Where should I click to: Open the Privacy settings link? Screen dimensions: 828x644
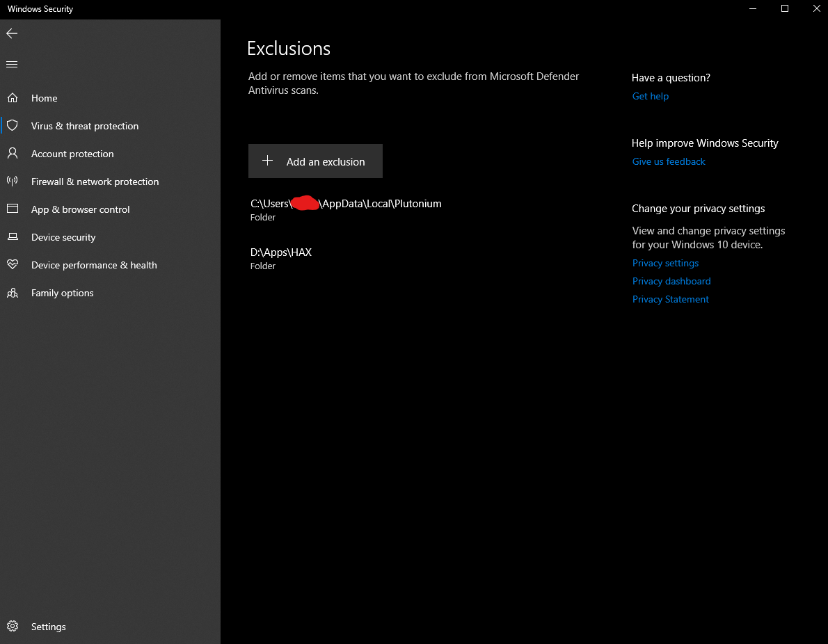pyautogui.click(x=665, y=263)
